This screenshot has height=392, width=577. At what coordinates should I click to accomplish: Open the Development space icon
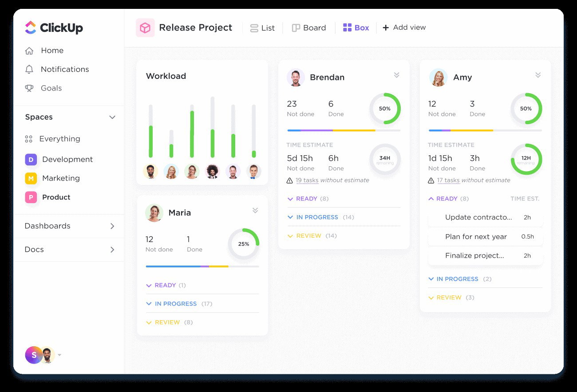click(31, 159)
